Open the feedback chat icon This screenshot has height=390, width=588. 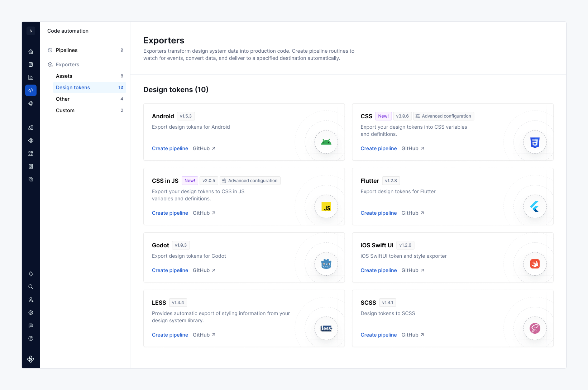pos(31,325)
